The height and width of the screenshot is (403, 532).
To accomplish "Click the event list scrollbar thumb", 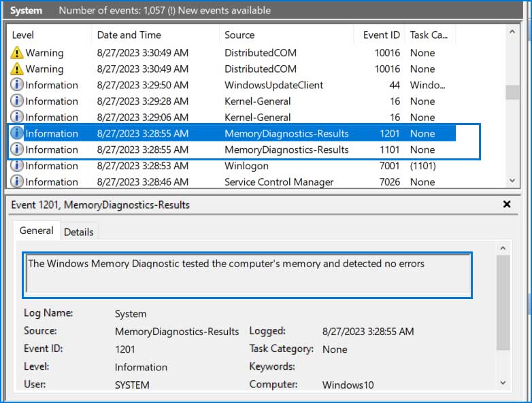I will coord(512,92).
